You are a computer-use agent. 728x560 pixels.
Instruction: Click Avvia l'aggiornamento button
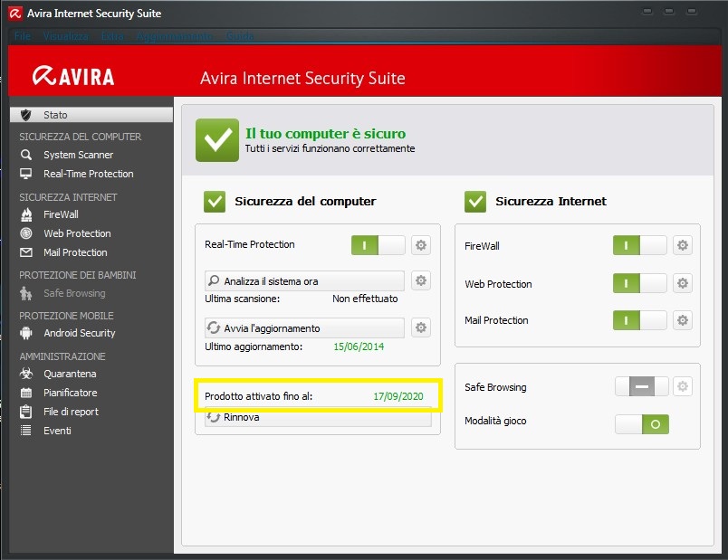click(x=304, y=328)
